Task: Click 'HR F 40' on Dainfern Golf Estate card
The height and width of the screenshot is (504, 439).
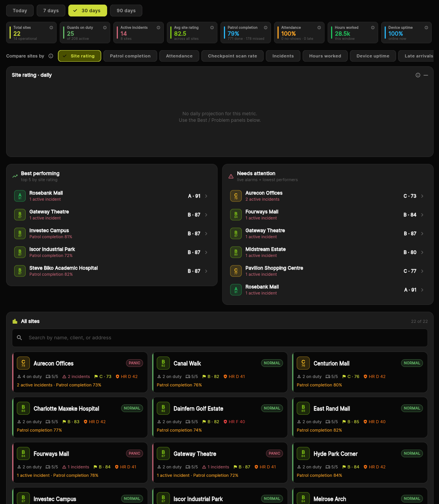Action: 234,422
